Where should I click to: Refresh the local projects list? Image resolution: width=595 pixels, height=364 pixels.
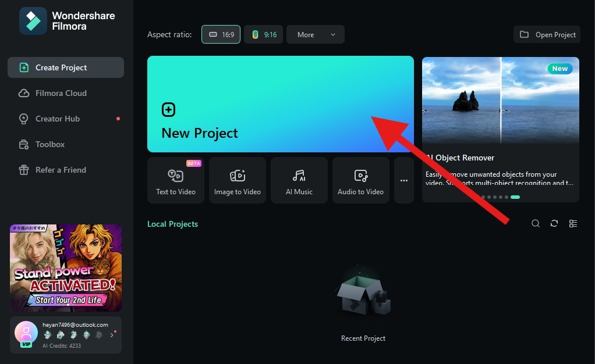point(554,224)
